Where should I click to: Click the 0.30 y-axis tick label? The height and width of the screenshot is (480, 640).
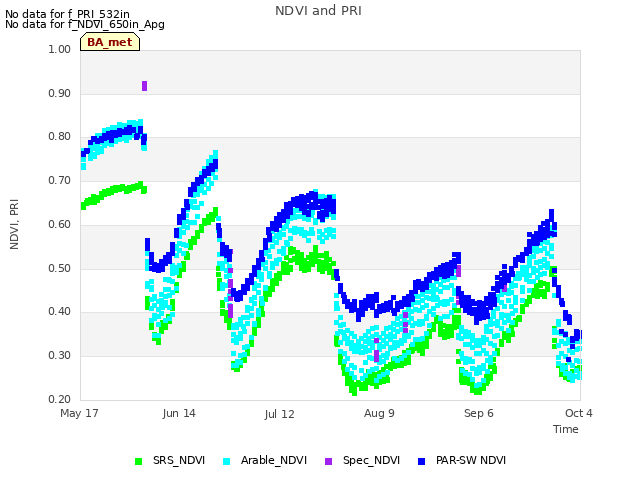[60, 356]
